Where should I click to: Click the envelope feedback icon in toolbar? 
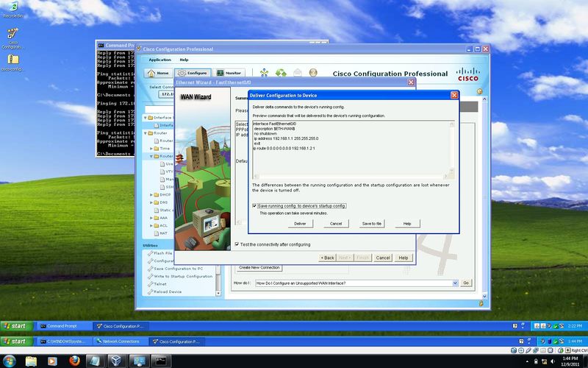tap(298, 72)
